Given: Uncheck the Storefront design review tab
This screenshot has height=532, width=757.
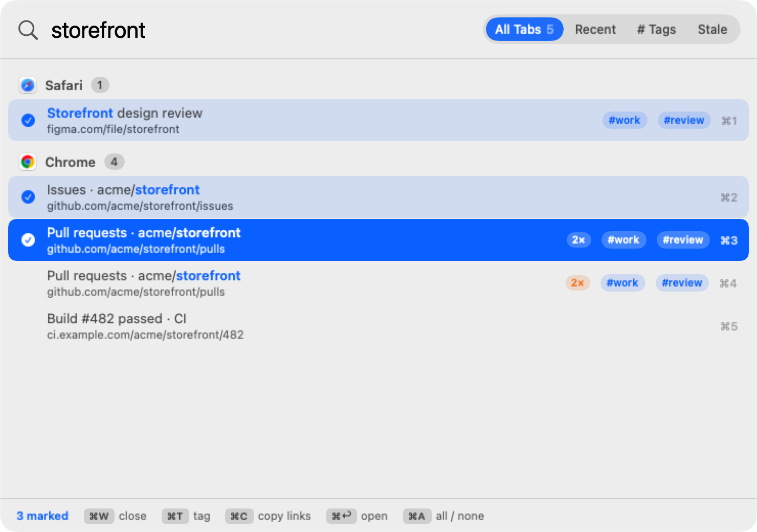Looking at the screenshot, I should [28, 120].
